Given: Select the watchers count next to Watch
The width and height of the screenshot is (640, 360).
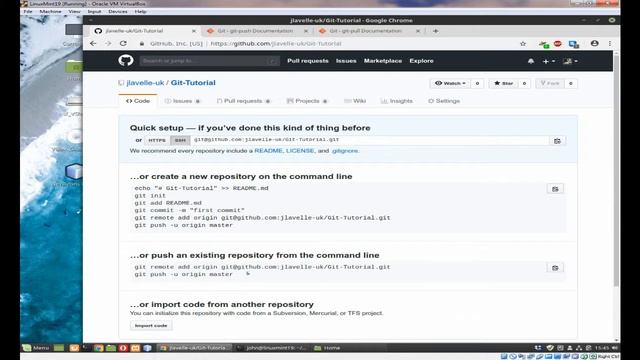Looking at the screenshot, I should (477, 83).
